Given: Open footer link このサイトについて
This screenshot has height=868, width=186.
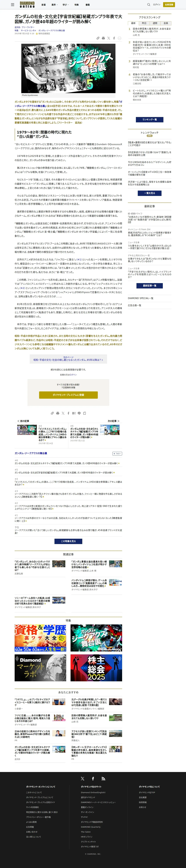Looking at the screenshot, I should pyautogui.click(x=34, y=793).
